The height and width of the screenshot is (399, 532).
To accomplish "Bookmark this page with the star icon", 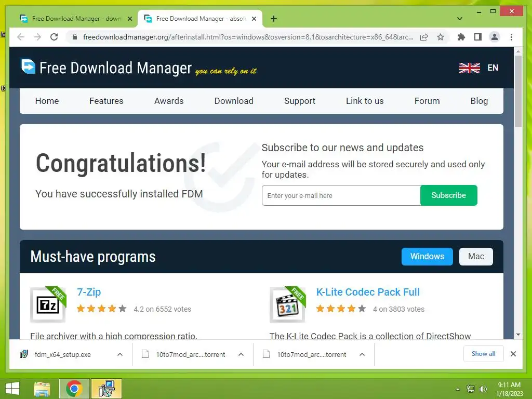I will click(x=441, y=37).
